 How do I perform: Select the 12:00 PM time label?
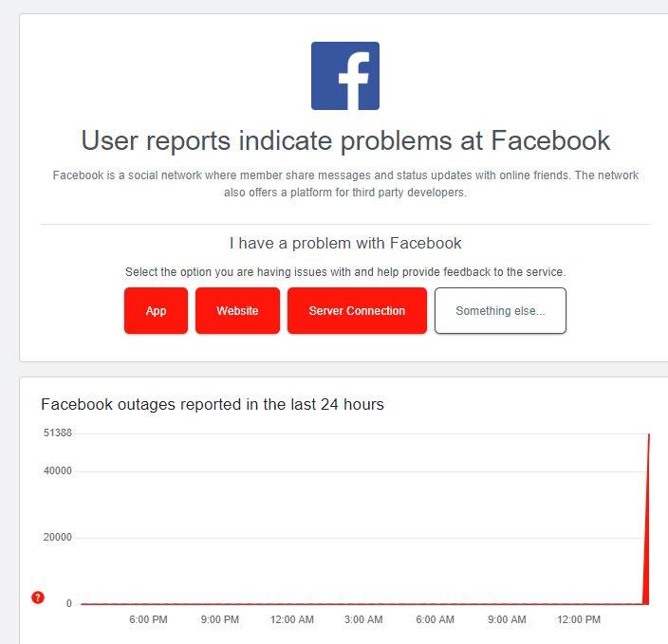pyautogui.click(x=579, y=620)
